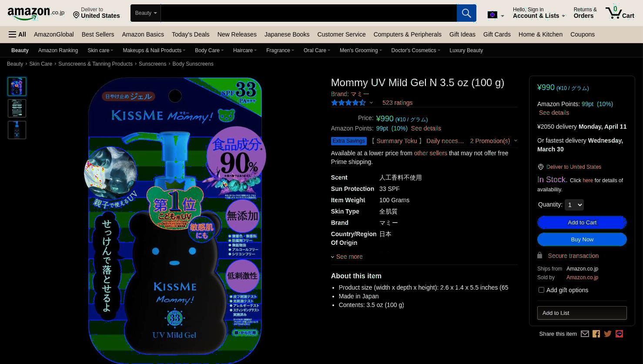Tick the Add gift options checkbox
The width and height of the screenshot is (643, 364).
pos(541,290)
